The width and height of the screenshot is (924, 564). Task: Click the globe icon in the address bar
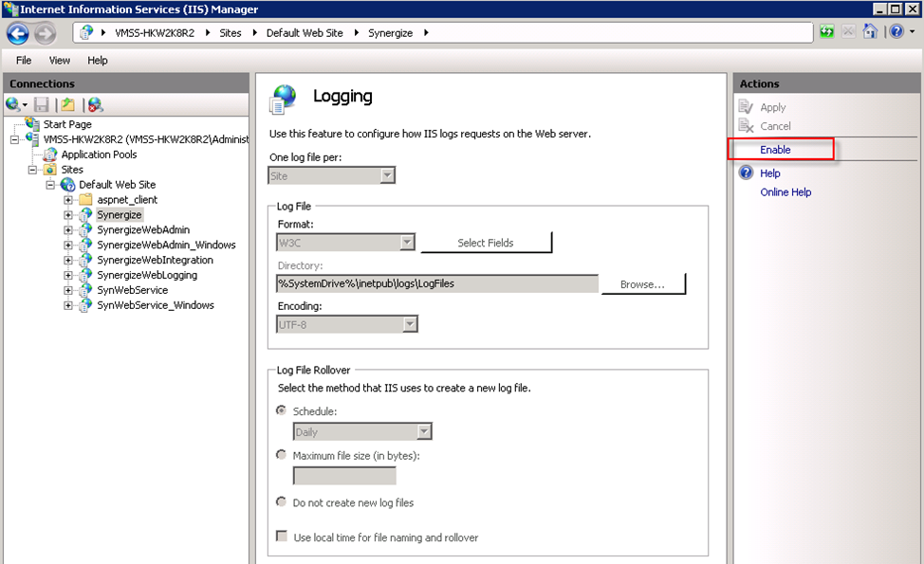click(86, 32)
